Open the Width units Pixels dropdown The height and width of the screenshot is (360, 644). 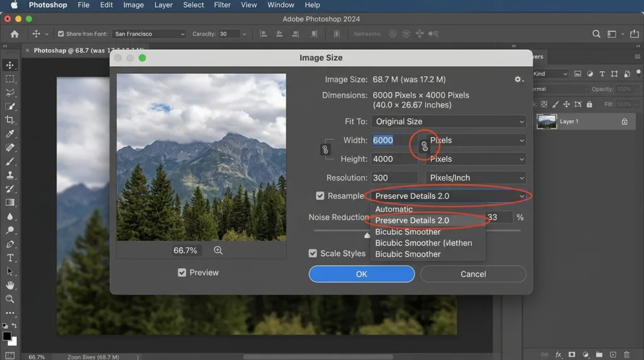click(x=476, y=140)
